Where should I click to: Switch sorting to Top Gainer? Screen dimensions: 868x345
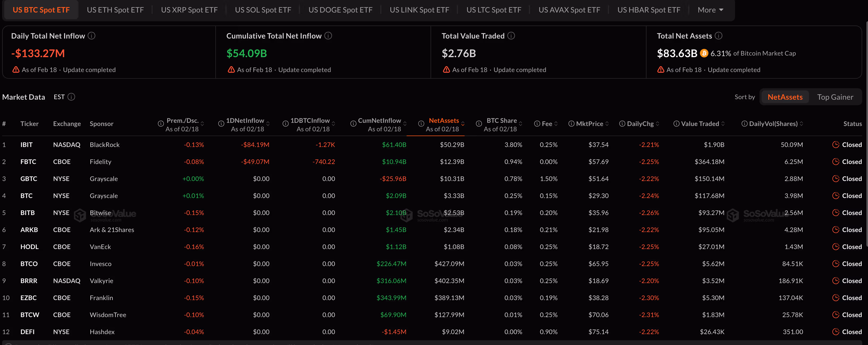click(x=835, y=97)
